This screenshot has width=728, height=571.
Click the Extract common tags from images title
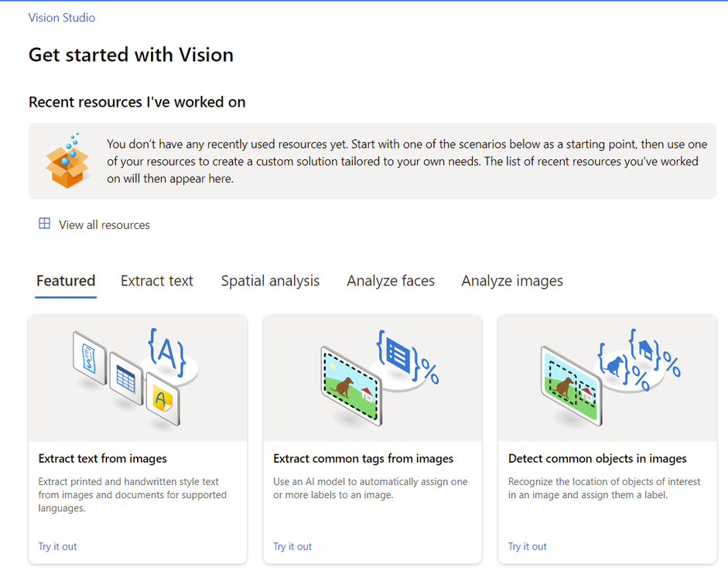[x=364, y=459]
